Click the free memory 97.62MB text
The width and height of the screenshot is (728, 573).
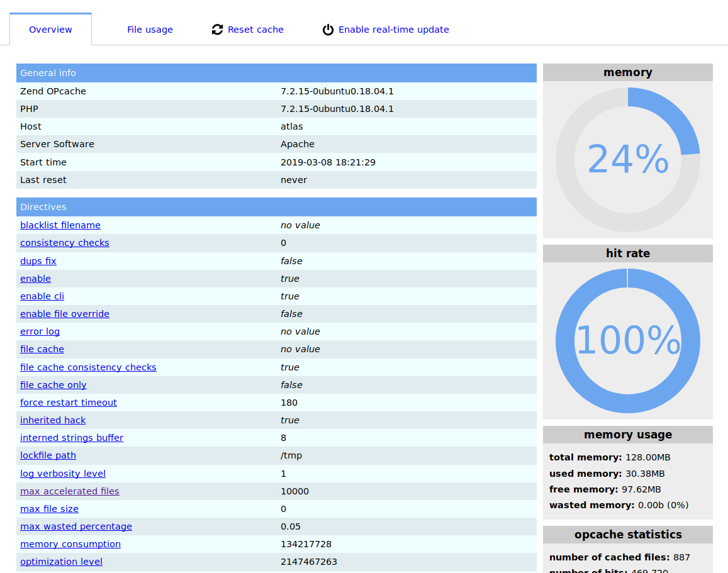tap(605, 489)
